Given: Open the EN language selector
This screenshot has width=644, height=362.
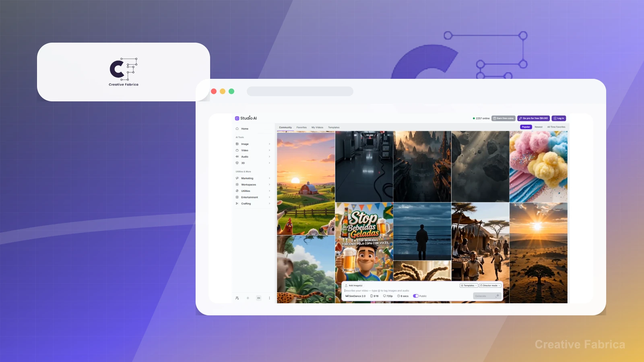Looking at the screenshot, I should coord(259,298).
